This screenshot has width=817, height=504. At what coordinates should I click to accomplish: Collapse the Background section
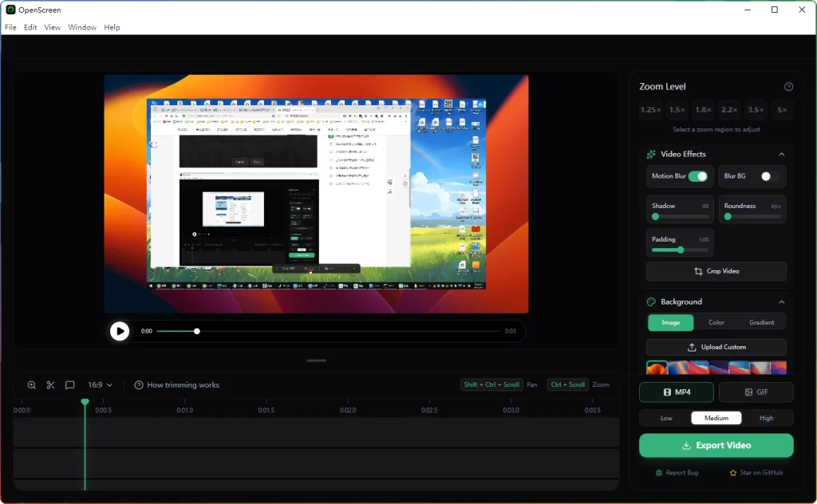782,301
